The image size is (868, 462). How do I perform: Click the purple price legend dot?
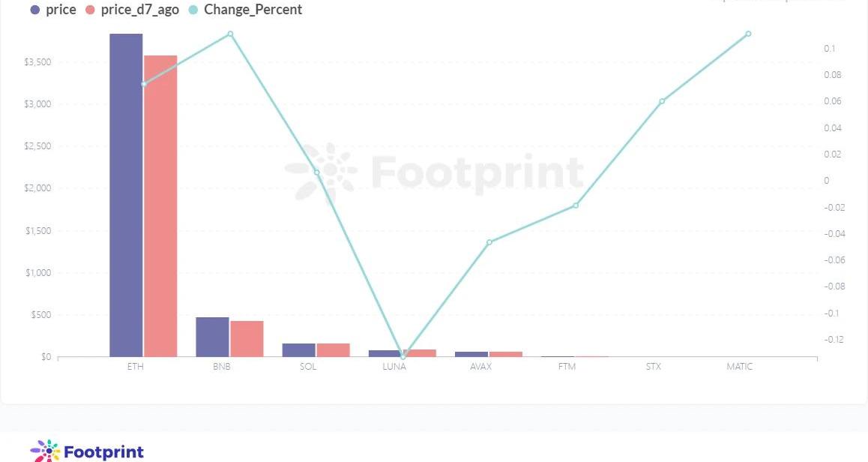[35, 10]
